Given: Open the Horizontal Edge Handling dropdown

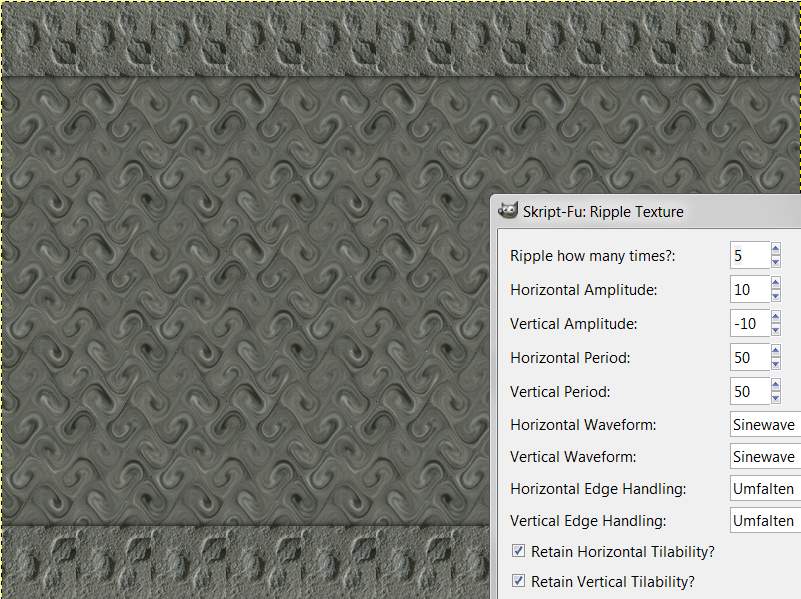Looking at the screenshot, I should coord(765,488).
